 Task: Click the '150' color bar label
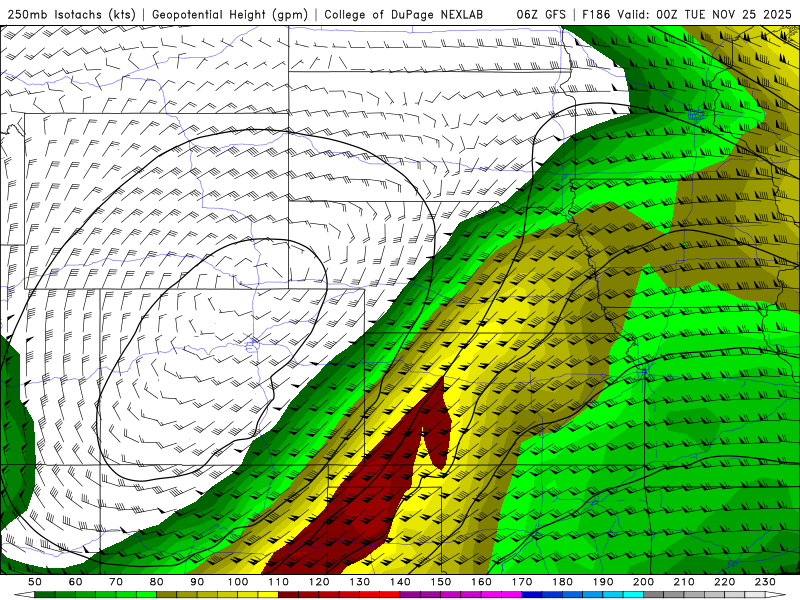coord(441,582)
